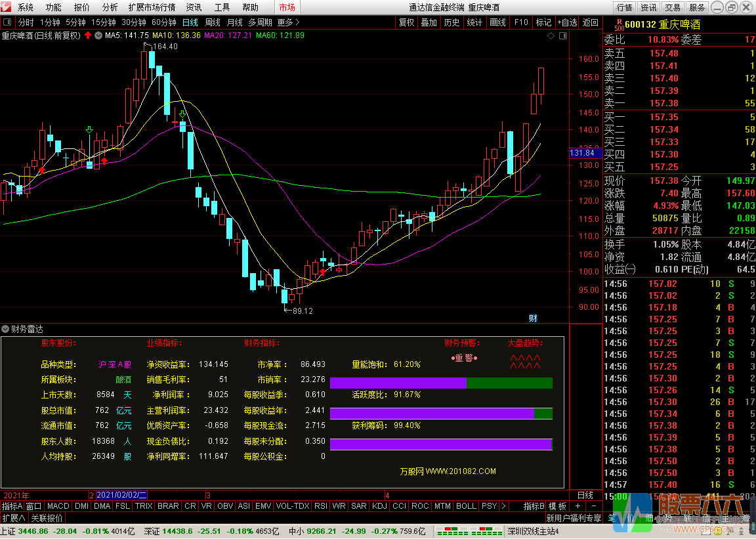This screenshot has width=756, height=539.
Task: Click the 新用户福利专享 link
Action: pos(574,518)
